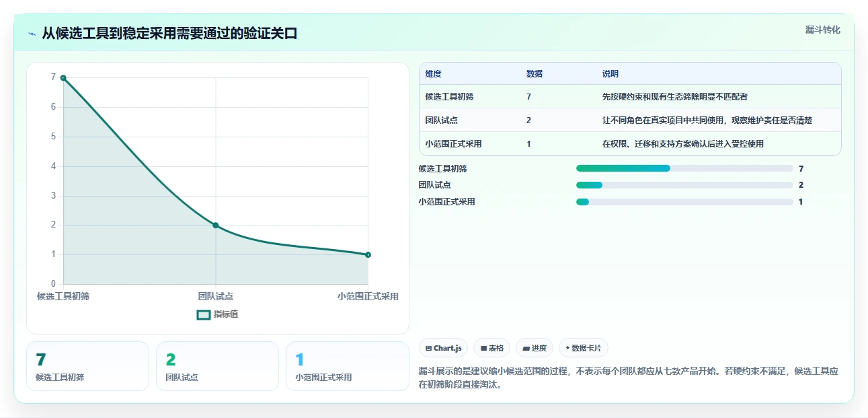Click the table cell showing data value 7
Image resolution: width=868 pixels, height=418 pixels.
[528, 97]
